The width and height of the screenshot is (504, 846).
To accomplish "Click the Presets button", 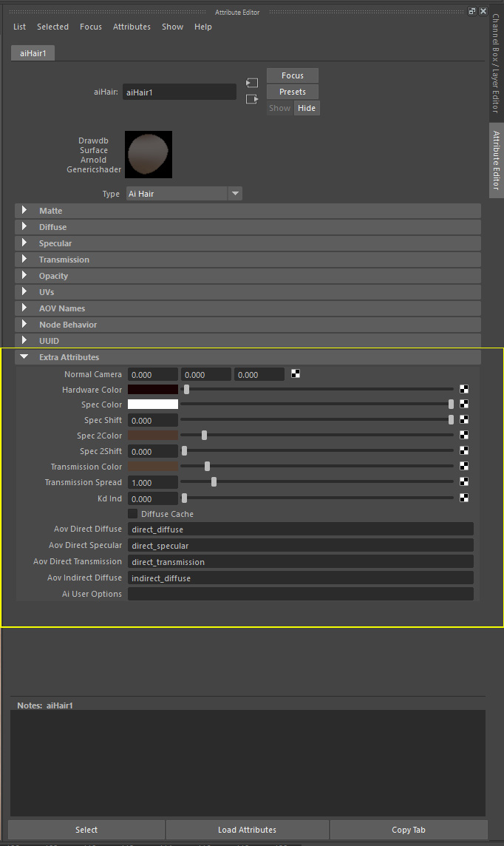I will tap(293, 92).
